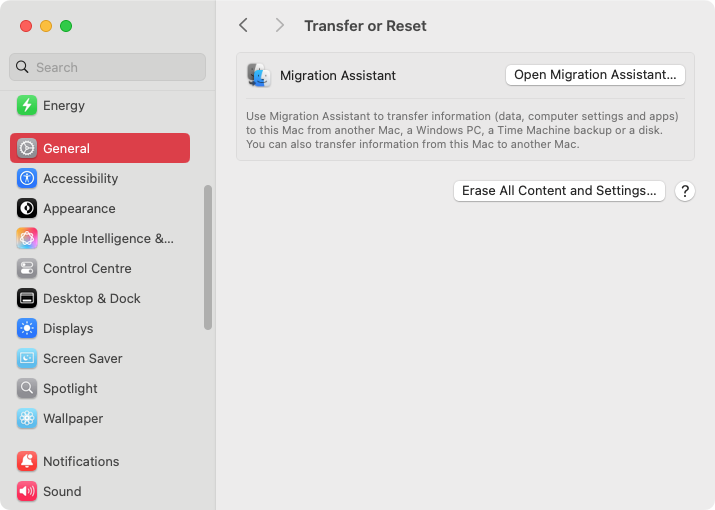715x510 pixels.
Task: Click Erase All Content and Settings
Action: [559, 191]
